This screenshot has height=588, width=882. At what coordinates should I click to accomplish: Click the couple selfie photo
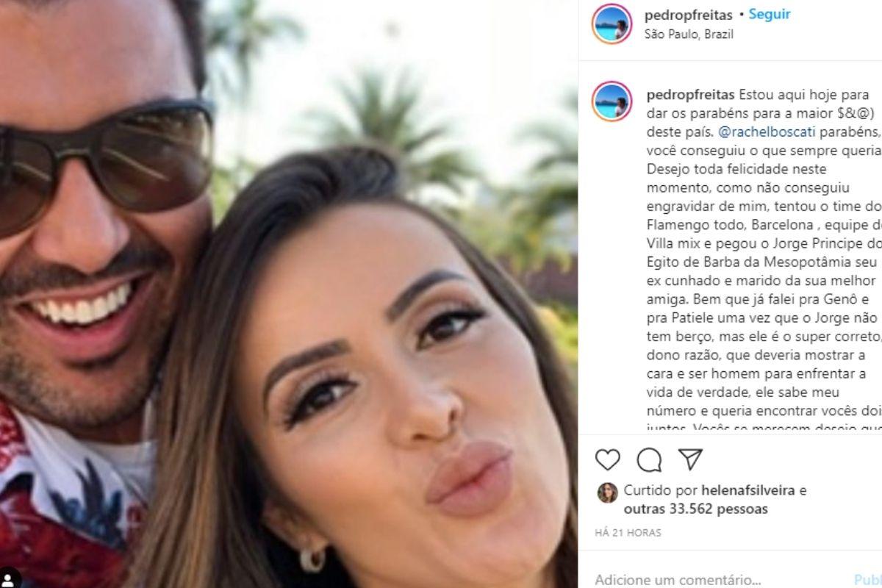coord(288,294)
